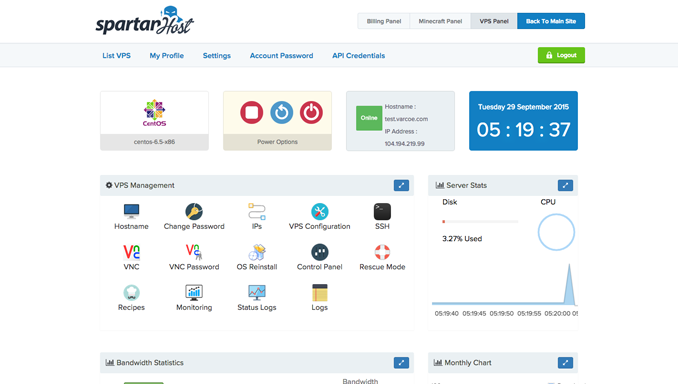Screen dimensions: 678x384
Task: Click the Server Stats chart icon
Action: pos(440,185)
